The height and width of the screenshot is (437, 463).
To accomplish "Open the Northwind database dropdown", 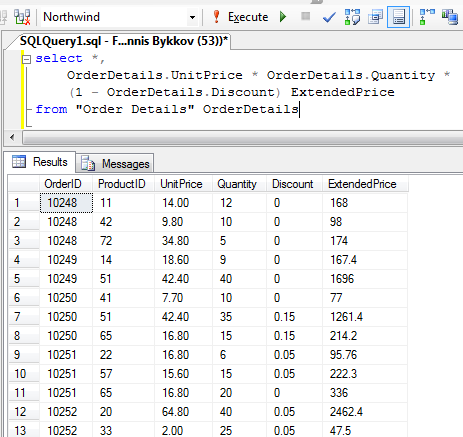I will pos(192,17).
